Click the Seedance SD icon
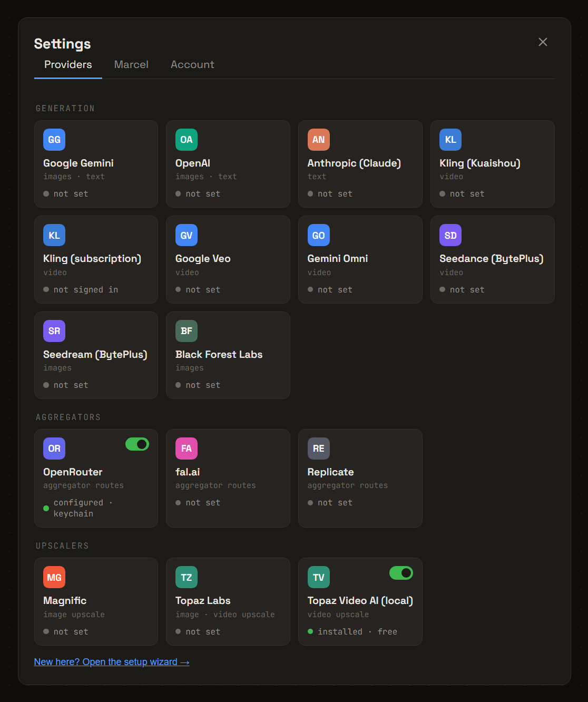 coord(450,235)
